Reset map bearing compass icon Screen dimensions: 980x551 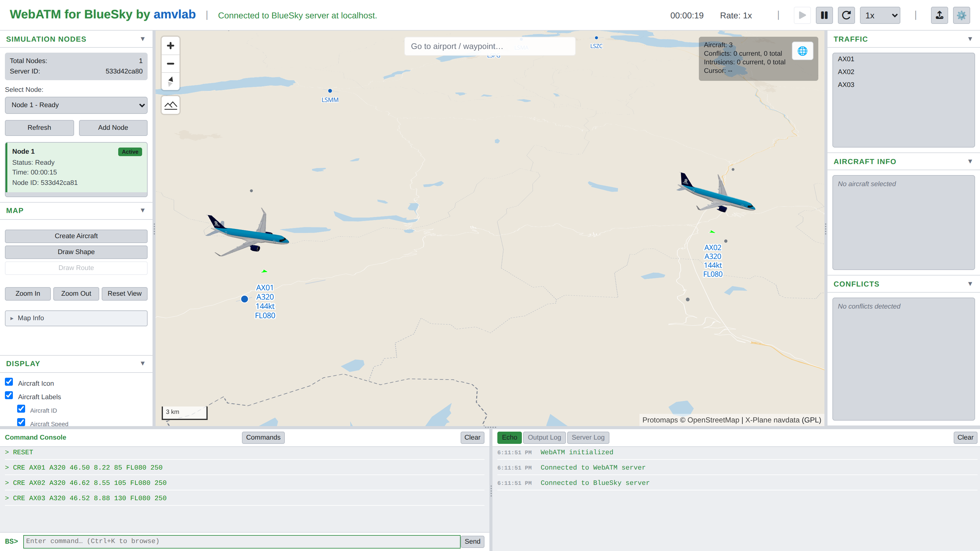pyautogui.click(x=171, y=81)
